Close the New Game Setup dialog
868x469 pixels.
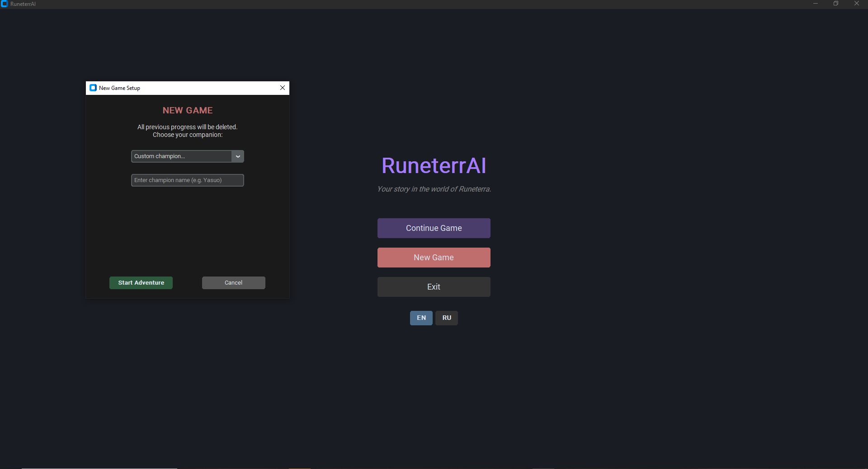coord(283,88)
